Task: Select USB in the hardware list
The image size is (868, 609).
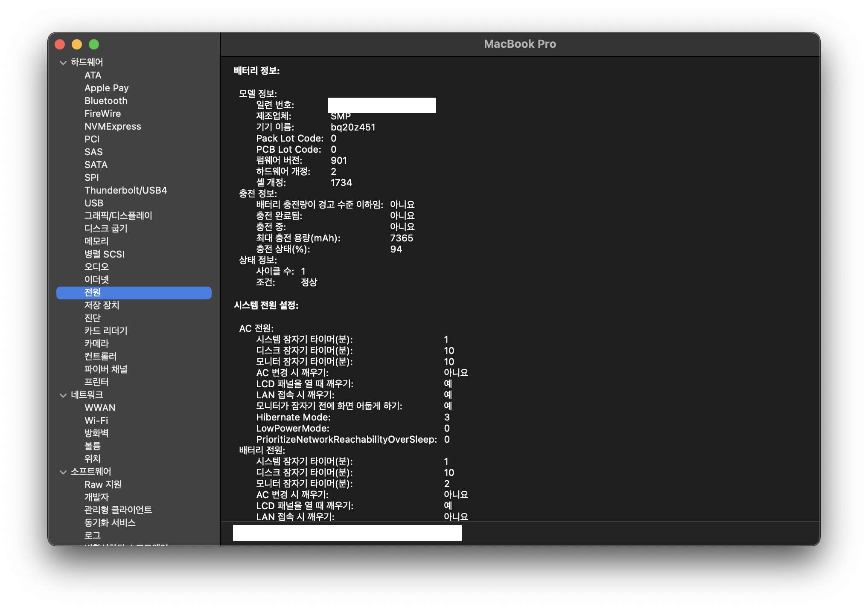Action: (94, 203)
